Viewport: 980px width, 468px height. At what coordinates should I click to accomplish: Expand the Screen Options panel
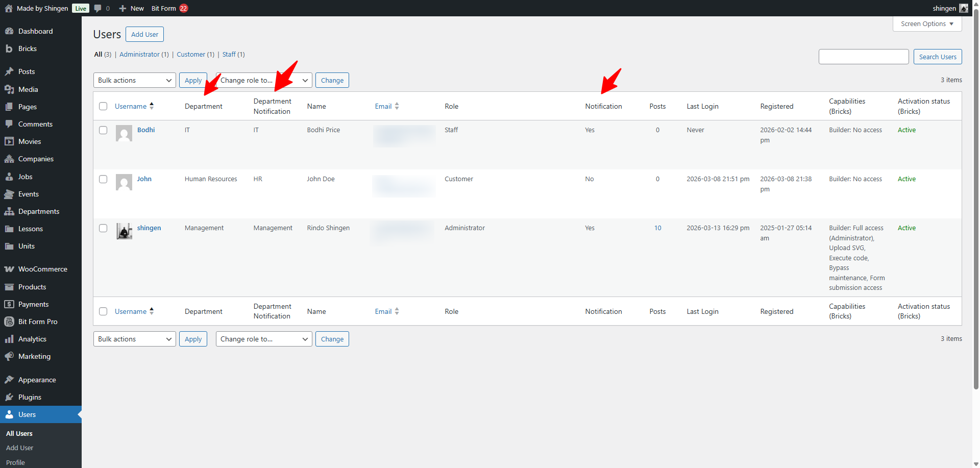coord(926,24)
